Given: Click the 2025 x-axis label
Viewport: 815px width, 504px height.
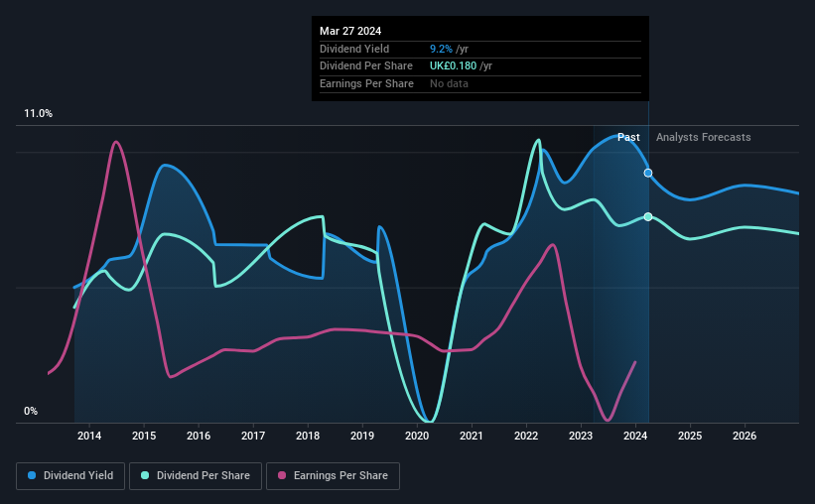Looking at the screenshot, I should click(x=690, y=436).
